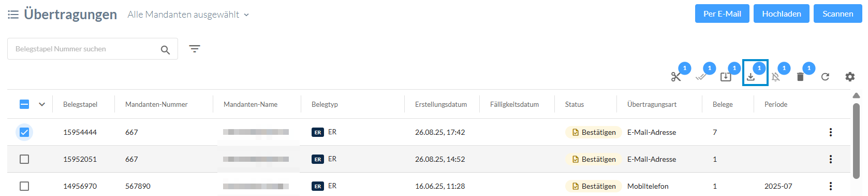Click the import-to-box icon in toolbar

(726, 77)
